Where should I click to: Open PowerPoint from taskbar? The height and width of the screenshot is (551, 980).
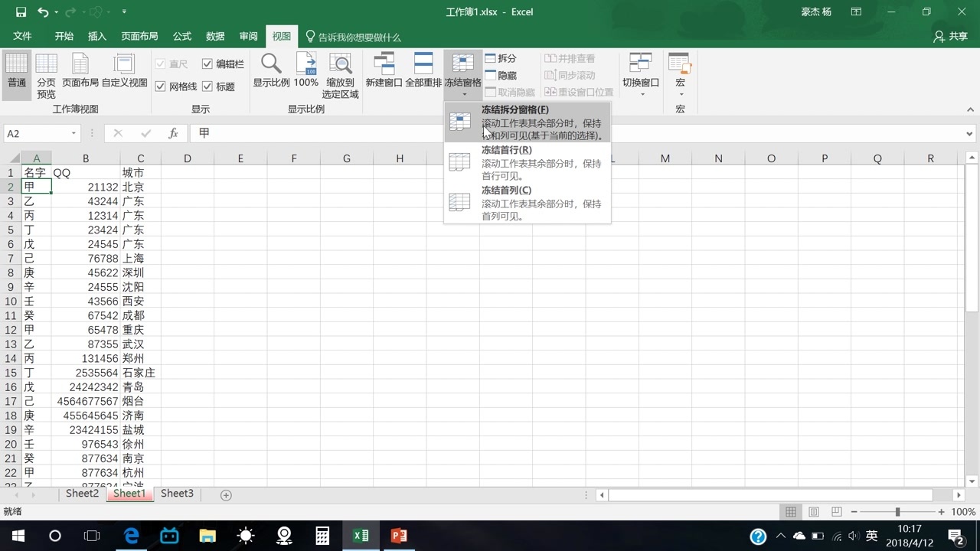click(x=399, y=536)
